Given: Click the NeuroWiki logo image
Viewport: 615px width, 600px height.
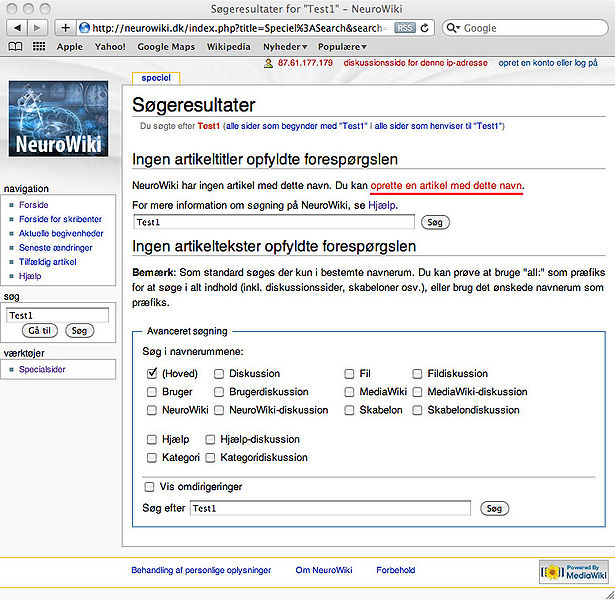Looking at the screenshot, I should 58,118.
